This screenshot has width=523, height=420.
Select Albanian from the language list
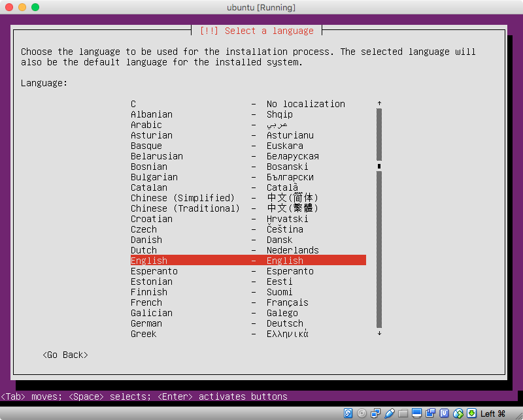(x=248, y=114)
